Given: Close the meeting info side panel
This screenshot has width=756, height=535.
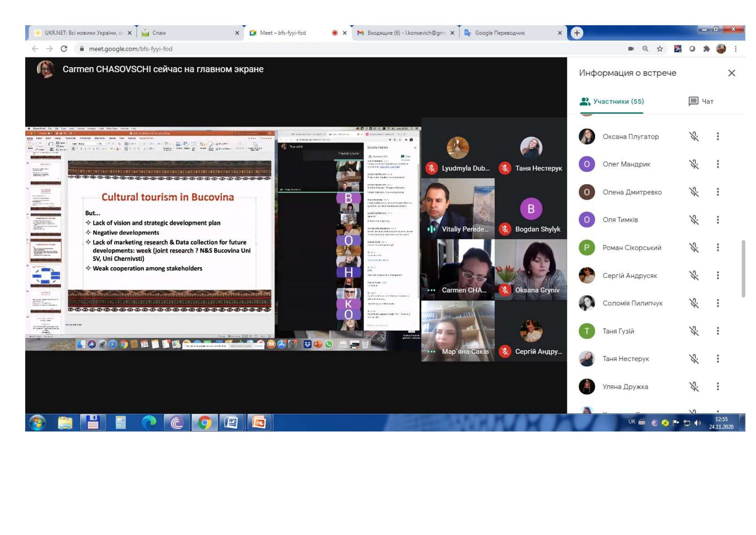Looking at the screenshot, I should [731, 73].
